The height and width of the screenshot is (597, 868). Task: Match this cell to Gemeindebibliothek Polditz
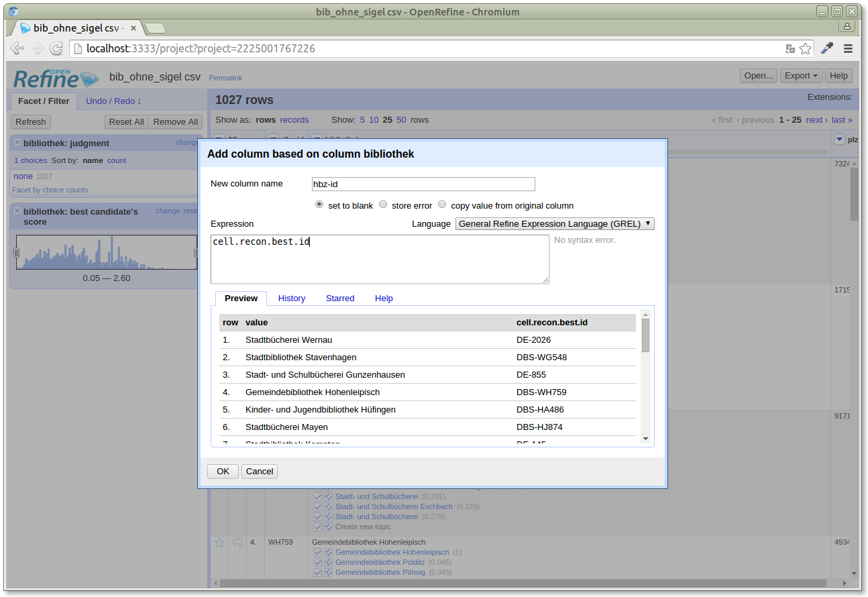(318, 562)
